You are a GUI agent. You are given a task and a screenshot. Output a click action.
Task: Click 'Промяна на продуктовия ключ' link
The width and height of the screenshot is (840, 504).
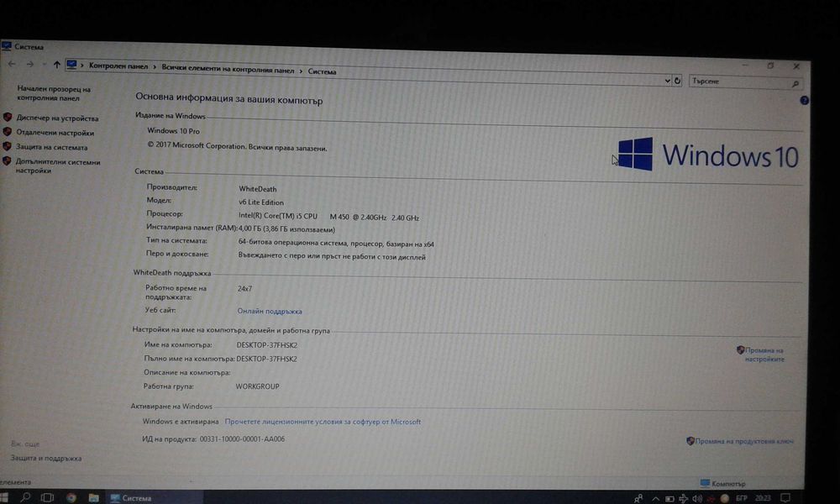pyautogui.click(x=744, y=441)
